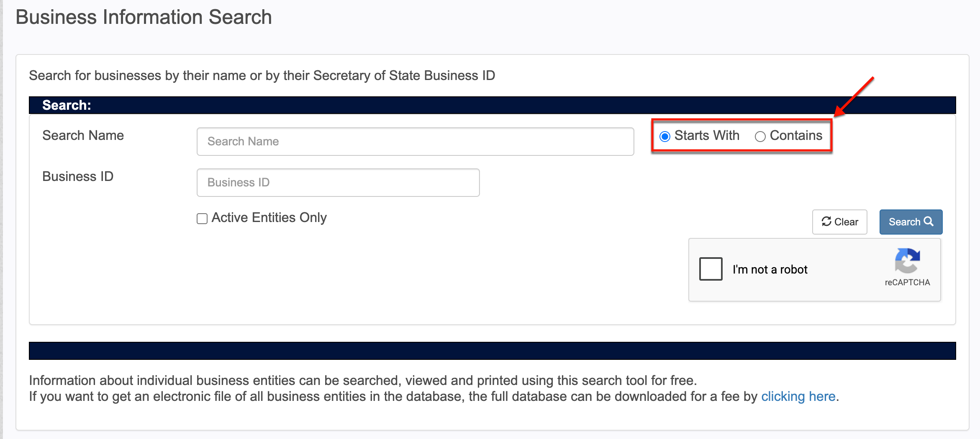Click the dark Search: header bar
Image resolution: width=980 pixels, height=439 pixels.
[492, 105]
